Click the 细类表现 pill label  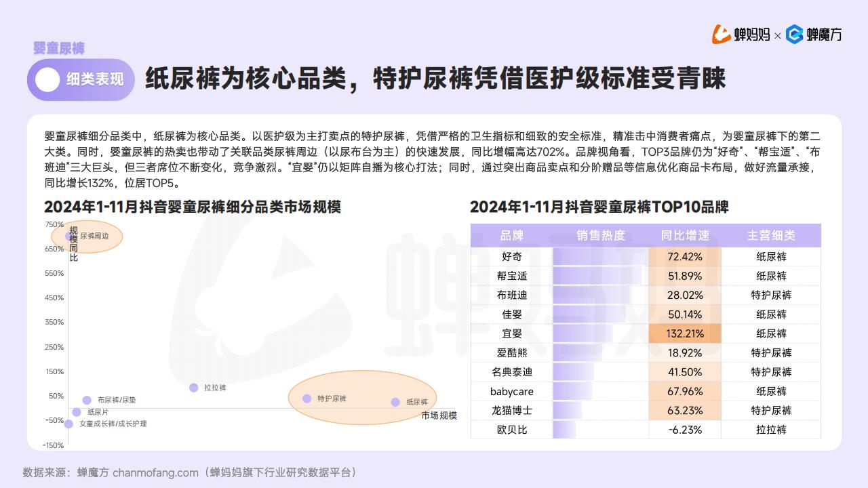coord(95,80)
